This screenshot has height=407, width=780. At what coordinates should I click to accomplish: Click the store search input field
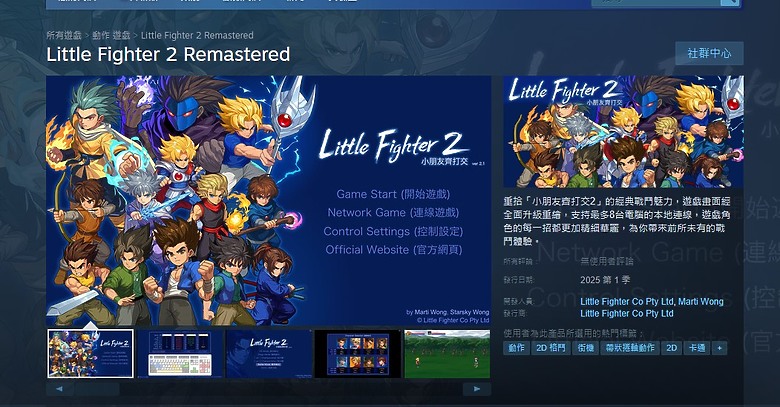coord(656,2)
